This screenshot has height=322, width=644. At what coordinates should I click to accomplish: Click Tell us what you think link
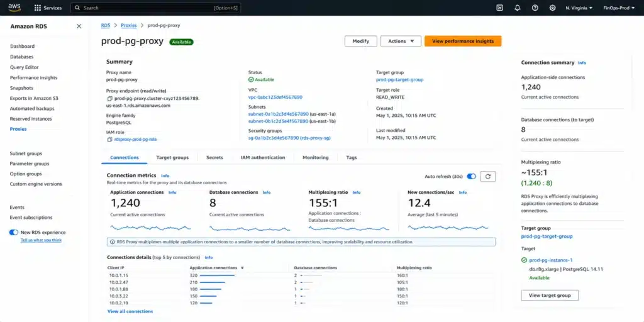41,240
